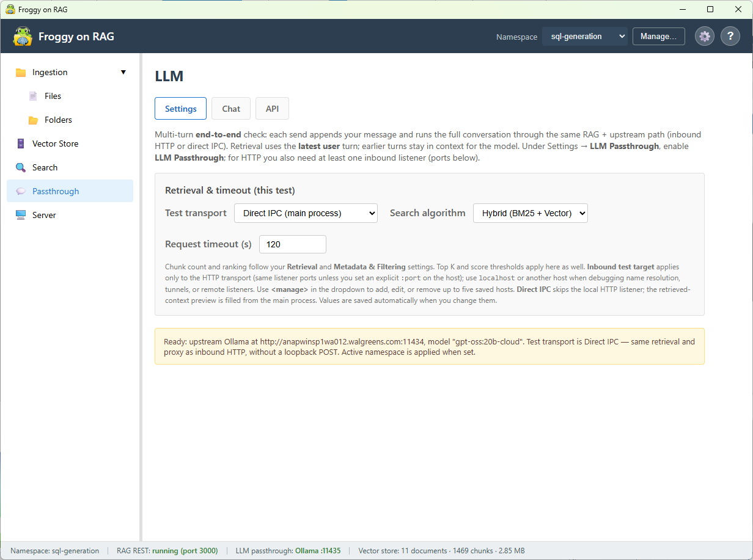The image size is (753, 560).
Task: Click 'Retrieval & timeout (this test)' heading
Action: click(230, 190)
